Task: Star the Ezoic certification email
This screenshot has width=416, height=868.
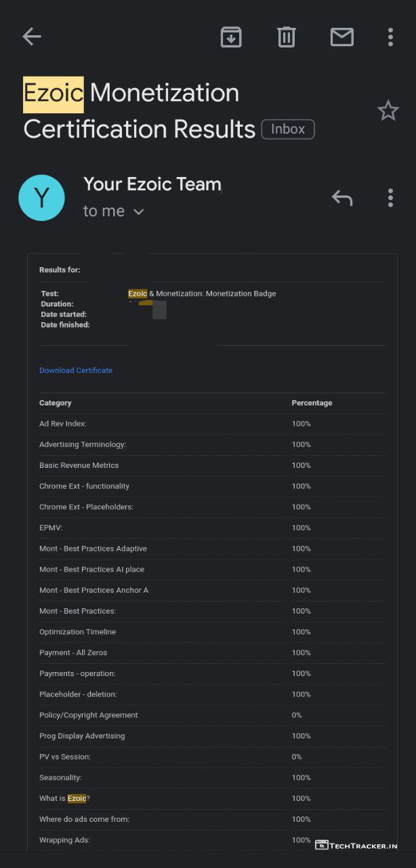Action: (x=388, y=111)
